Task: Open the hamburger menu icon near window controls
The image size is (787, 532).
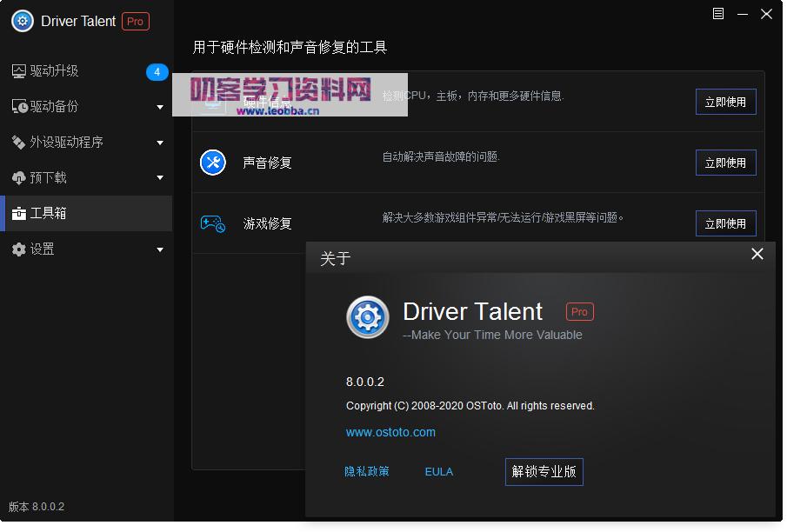Action: click(717, 14)
